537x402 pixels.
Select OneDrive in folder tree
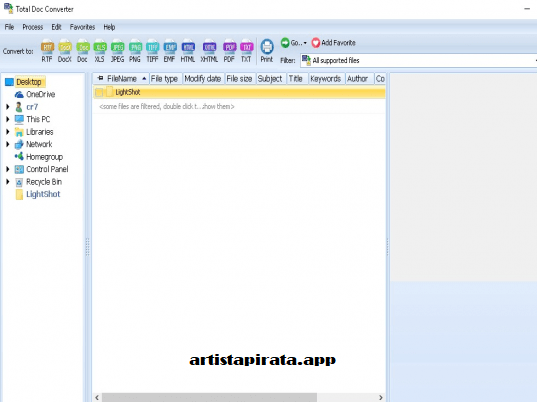pos(40,94)
